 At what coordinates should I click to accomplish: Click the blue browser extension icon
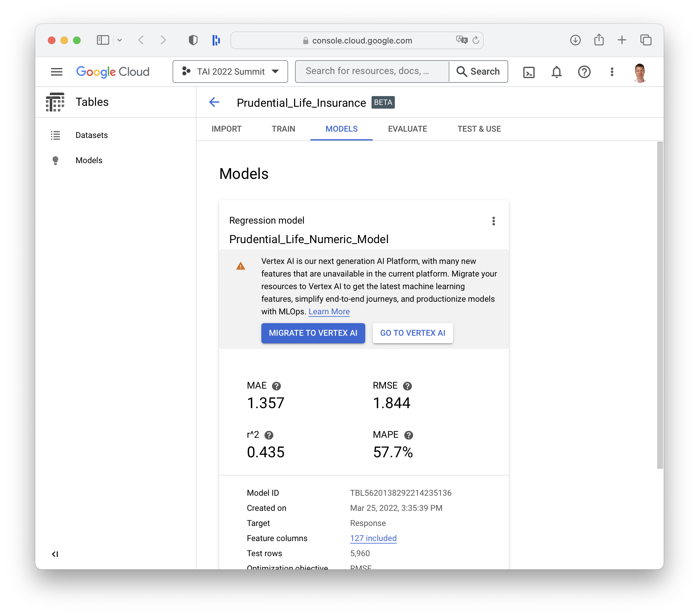coord(216,40)
